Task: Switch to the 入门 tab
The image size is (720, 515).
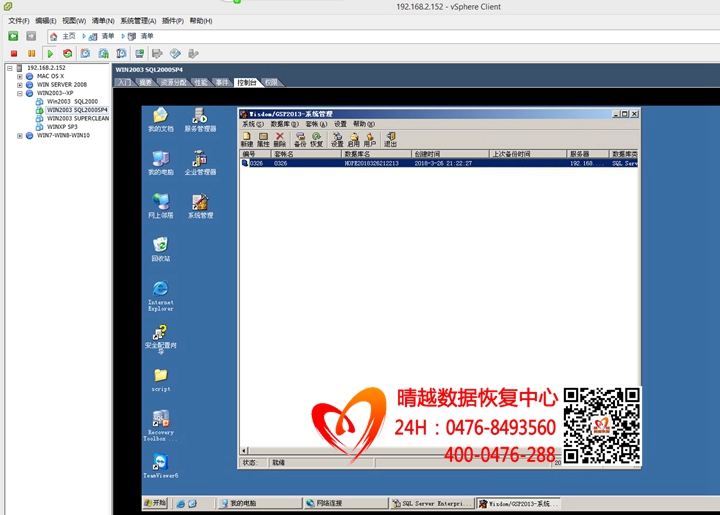Action: (x=124, y=83)
